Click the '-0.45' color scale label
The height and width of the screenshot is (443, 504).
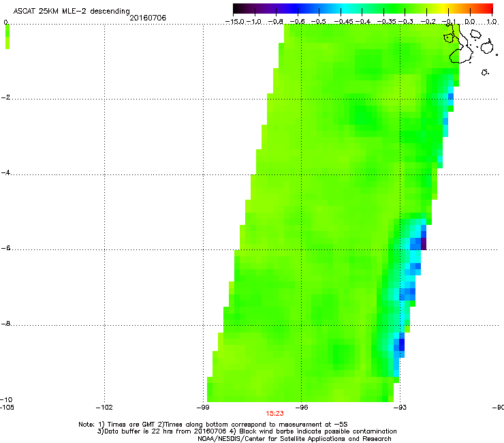(x=343, y=22)
